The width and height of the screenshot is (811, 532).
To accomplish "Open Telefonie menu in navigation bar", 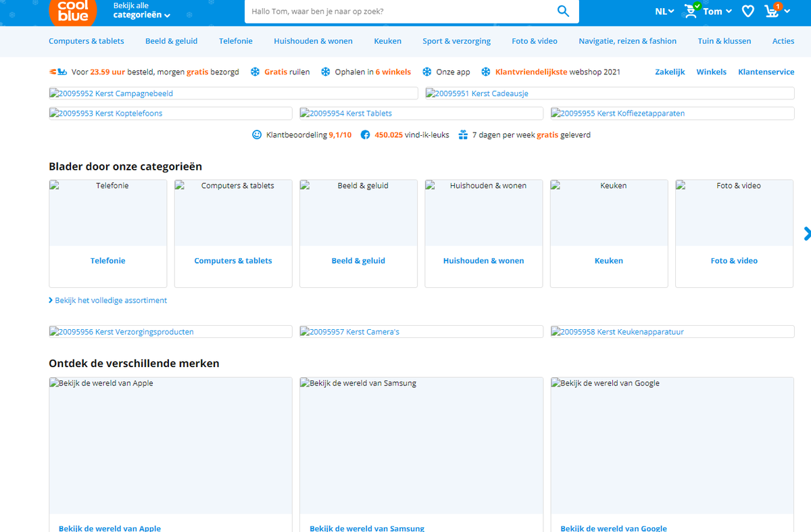I will coord(236,41).
